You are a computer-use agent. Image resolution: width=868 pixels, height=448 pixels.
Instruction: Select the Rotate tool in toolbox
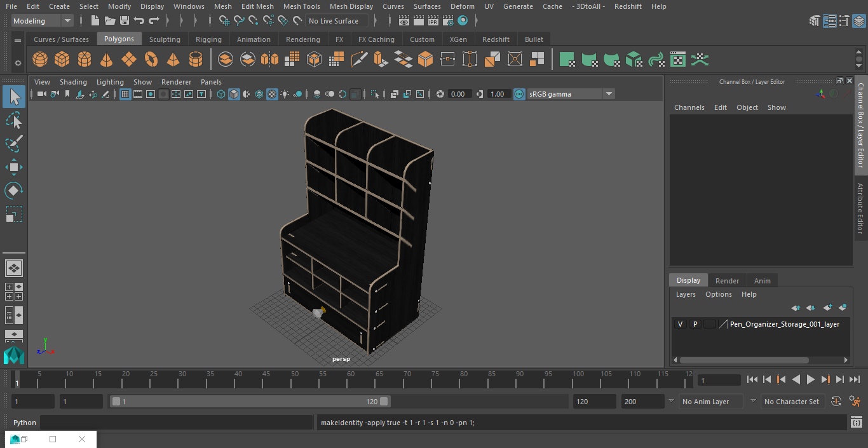tap(14, 190)
